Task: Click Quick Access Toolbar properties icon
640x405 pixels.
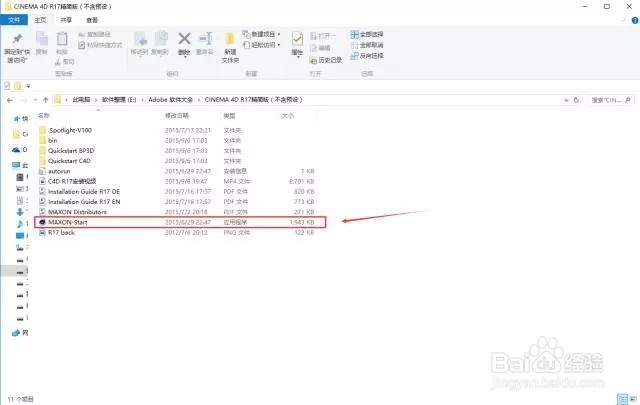Action: [x=7, y=86]
